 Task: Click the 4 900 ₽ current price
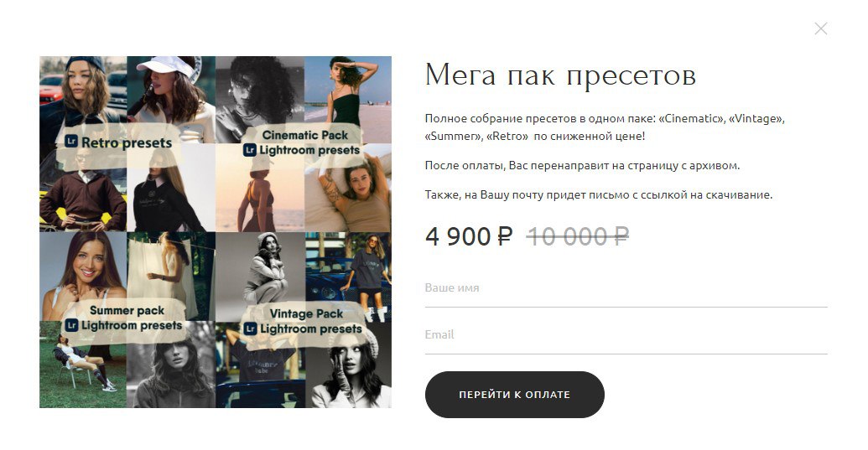[469, 237]
